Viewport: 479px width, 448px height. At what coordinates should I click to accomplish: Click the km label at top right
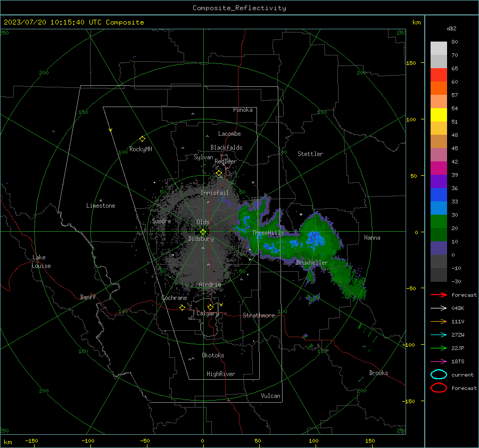coord(416,22)
